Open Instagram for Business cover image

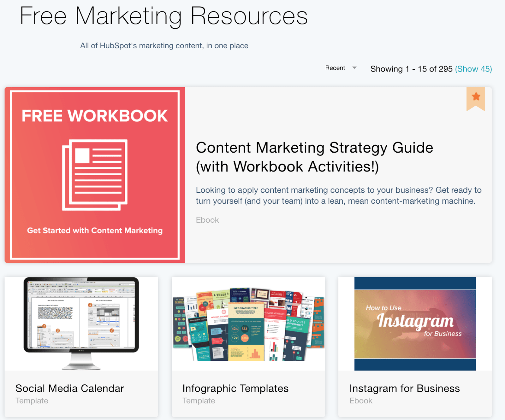[415, 324]
